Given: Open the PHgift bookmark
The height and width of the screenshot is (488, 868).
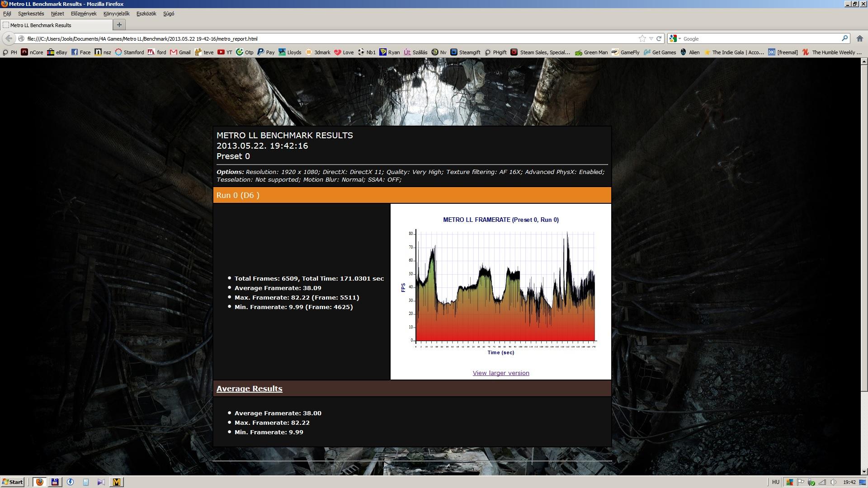Looking at the screenshot, I should pyautogui.click(x=495, y=52).
